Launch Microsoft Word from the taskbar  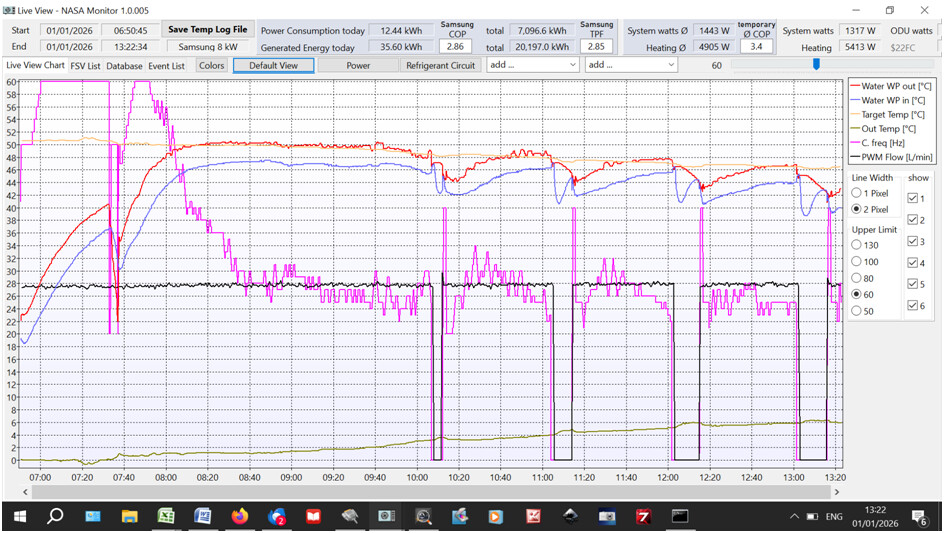pyautogui.click(x=202, y=516)
